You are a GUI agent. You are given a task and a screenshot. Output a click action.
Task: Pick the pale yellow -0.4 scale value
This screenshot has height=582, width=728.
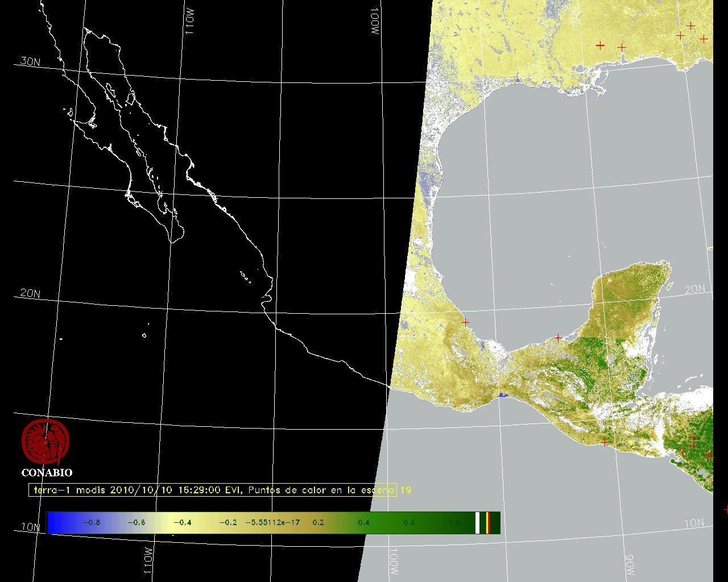tap(182, 522)
